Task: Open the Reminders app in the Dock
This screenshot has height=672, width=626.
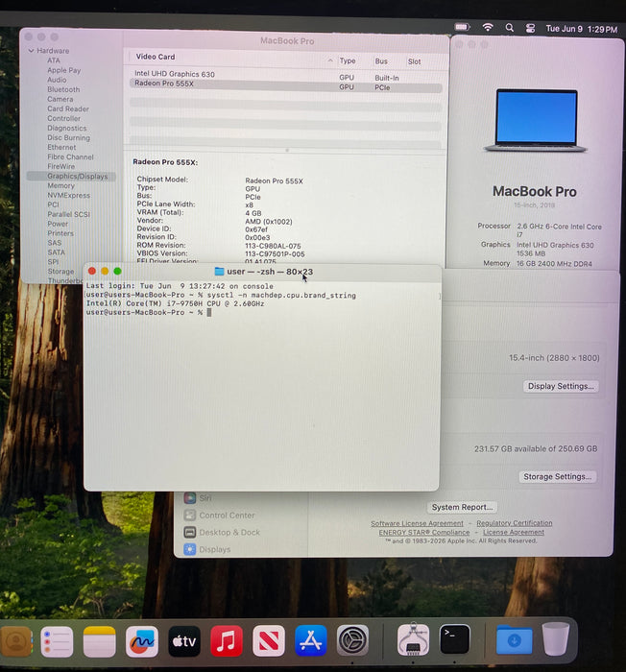Action: click(x=57, y=641)
